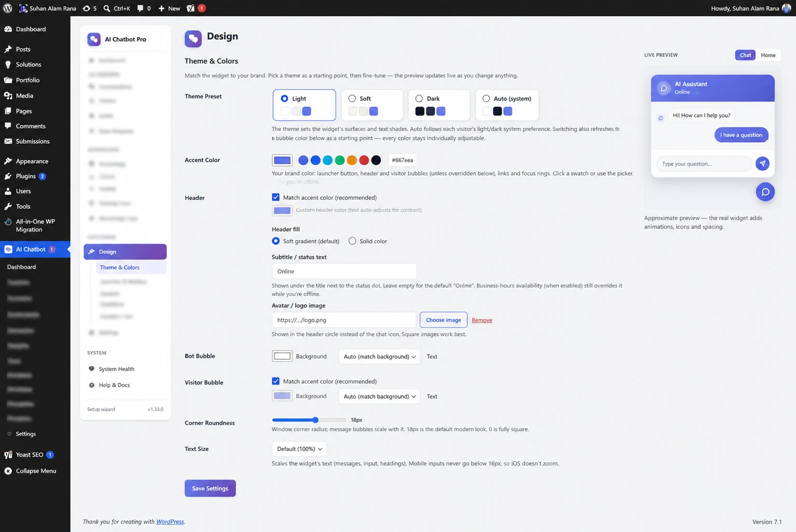Screen dimensions: 796x532
Task: Open the + New admin bar menu
Action: point(169,8)
